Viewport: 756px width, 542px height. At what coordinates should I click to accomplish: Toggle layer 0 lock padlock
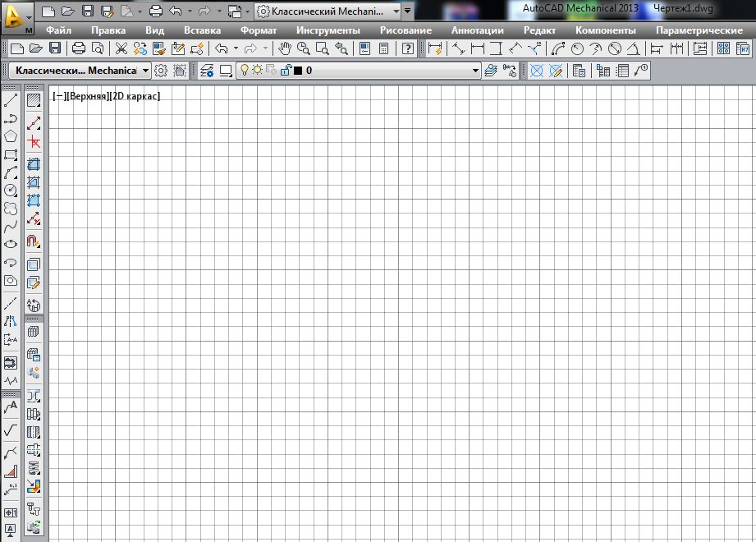[284, 71]
